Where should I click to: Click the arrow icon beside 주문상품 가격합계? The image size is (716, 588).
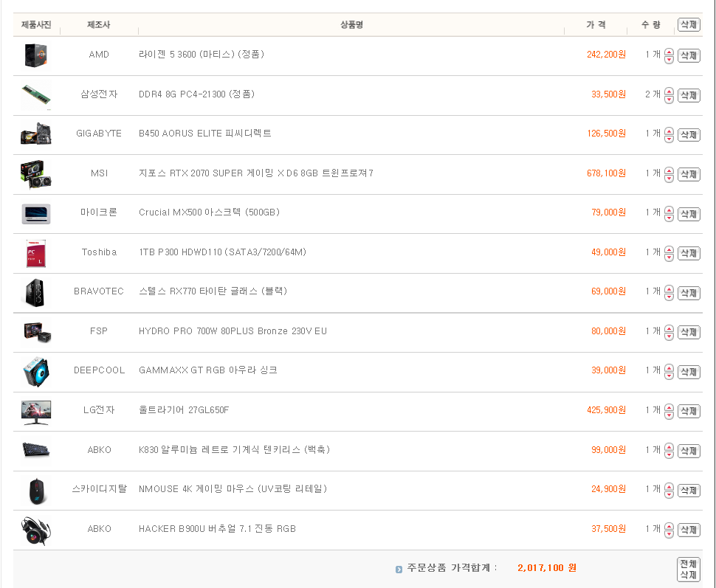point(399,570)
